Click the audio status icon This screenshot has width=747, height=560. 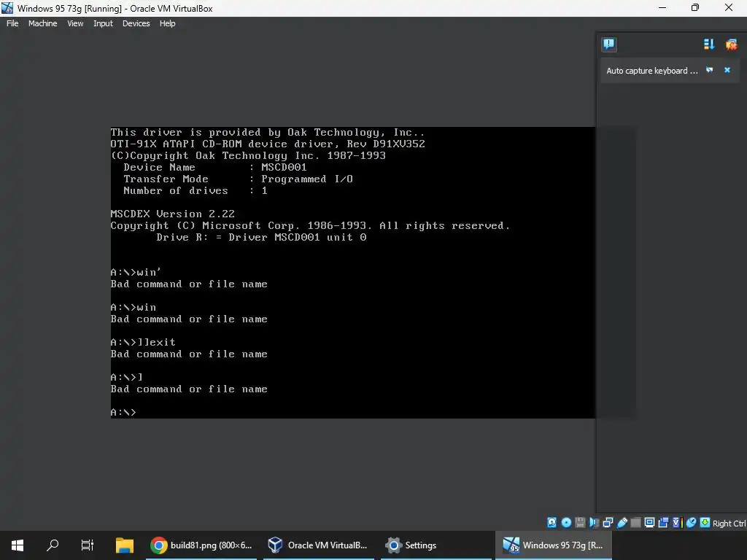pyautogui.click(x=594, y=522)
